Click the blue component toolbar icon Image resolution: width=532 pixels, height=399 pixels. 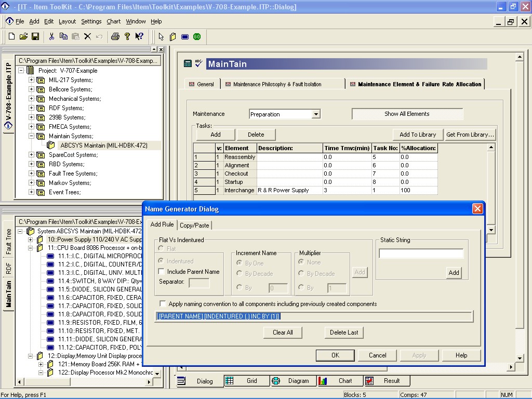pyautogui.click(x=185, y=37)
